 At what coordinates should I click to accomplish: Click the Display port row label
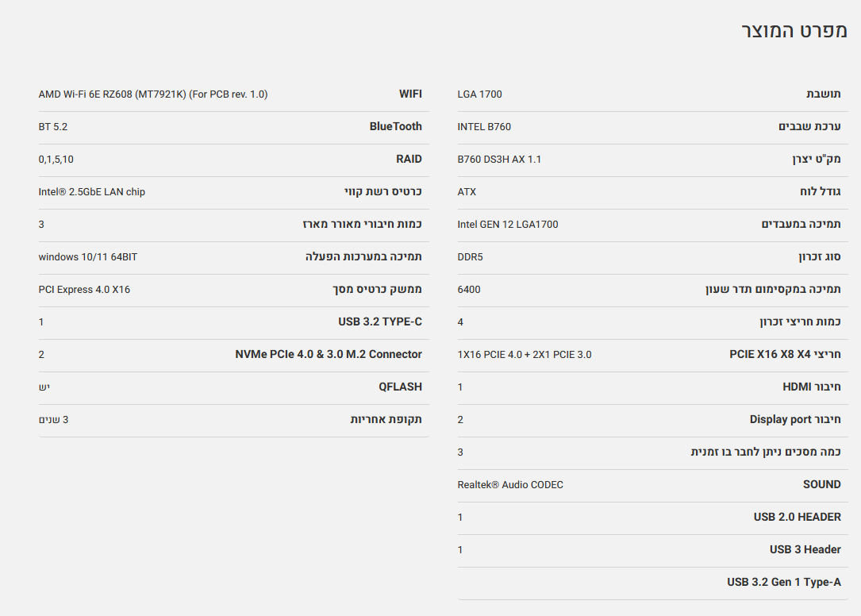[795, 420]
